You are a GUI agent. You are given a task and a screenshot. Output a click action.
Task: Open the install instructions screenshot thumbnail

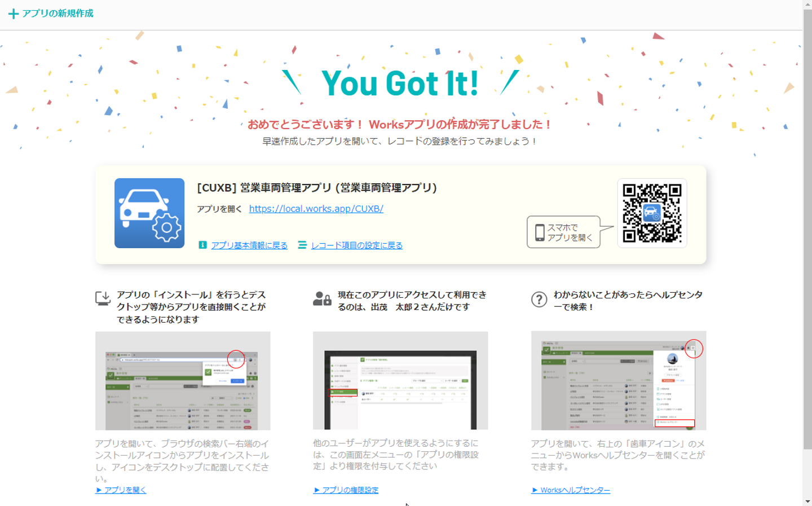pyautogui.click(x=183, y=381)
